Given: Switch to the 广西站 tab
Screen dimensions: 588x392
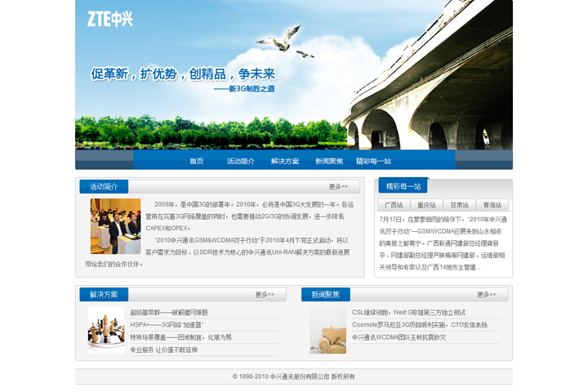Looking at the screenshot, I should (x=394, y=205).
